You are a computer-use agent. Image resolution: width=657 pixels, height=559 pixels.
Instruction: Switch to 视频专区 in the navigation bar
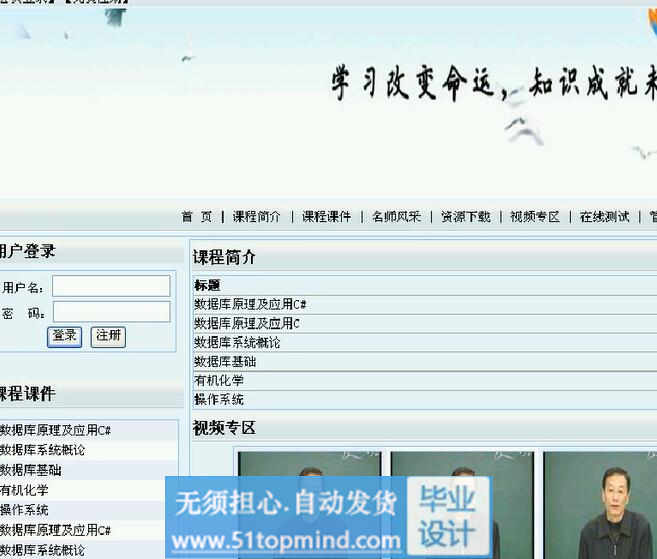(x=535, y=217)
